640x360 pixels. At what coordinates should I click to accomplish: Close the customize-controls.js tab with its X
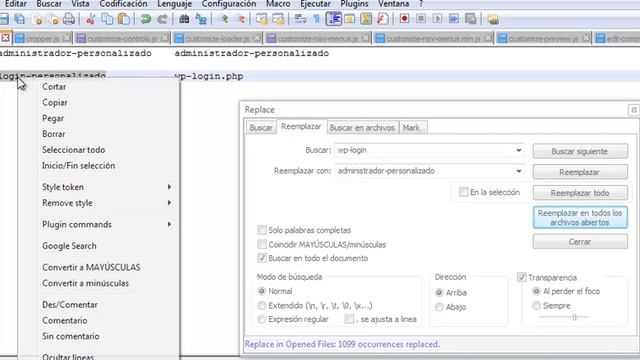[x=164, y=38]
